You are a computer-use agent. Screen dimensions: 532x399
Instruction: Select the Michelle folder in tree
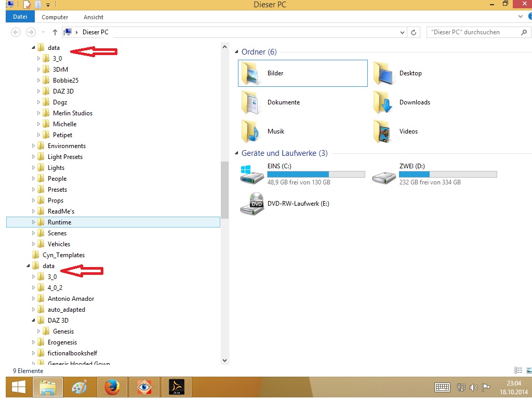coord(64,124)
